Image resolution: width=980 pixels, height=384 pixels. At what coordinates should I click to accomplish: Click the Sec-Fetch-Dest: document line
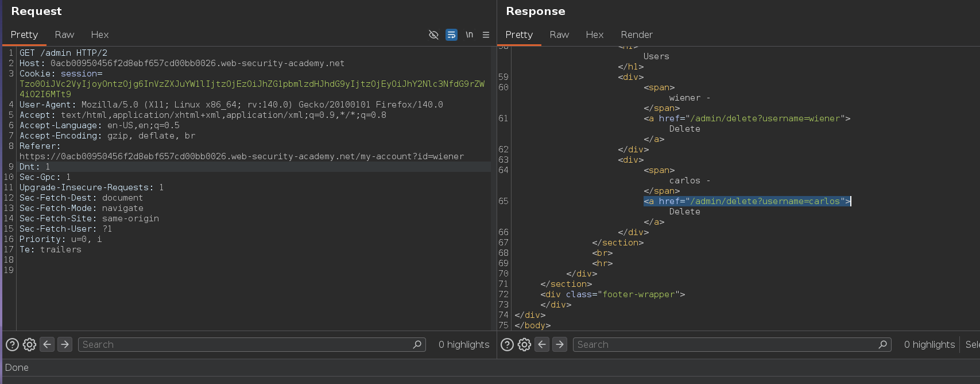tap(81, 198)
